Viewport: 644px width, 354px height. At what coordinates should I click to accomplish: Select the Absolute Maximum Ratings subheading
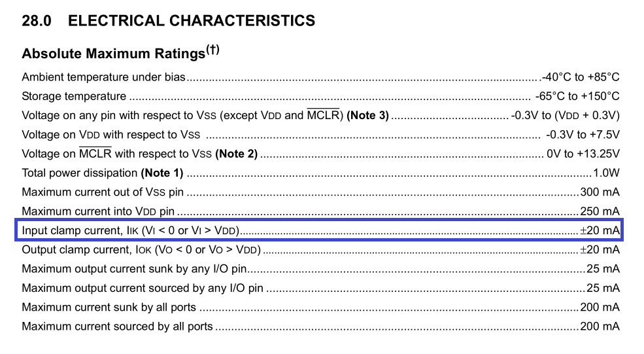(113, 54)
